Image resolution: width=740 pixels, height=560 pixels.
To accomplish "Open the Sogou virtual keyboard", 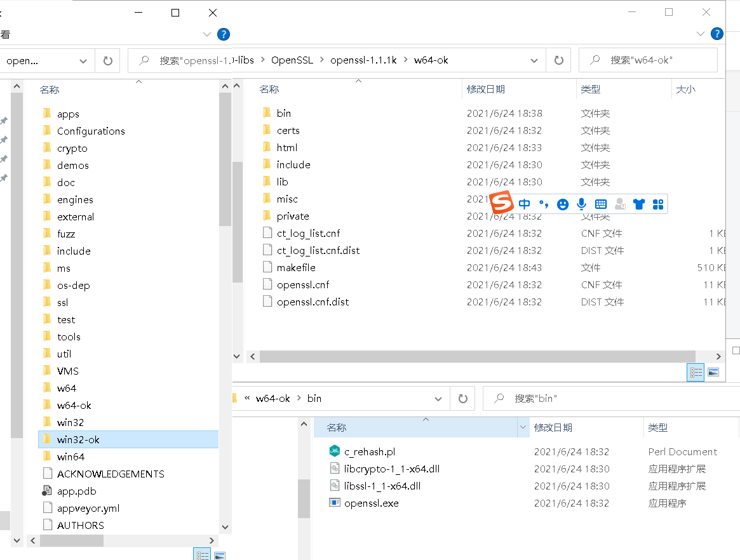I will click(x=601, y=204).
